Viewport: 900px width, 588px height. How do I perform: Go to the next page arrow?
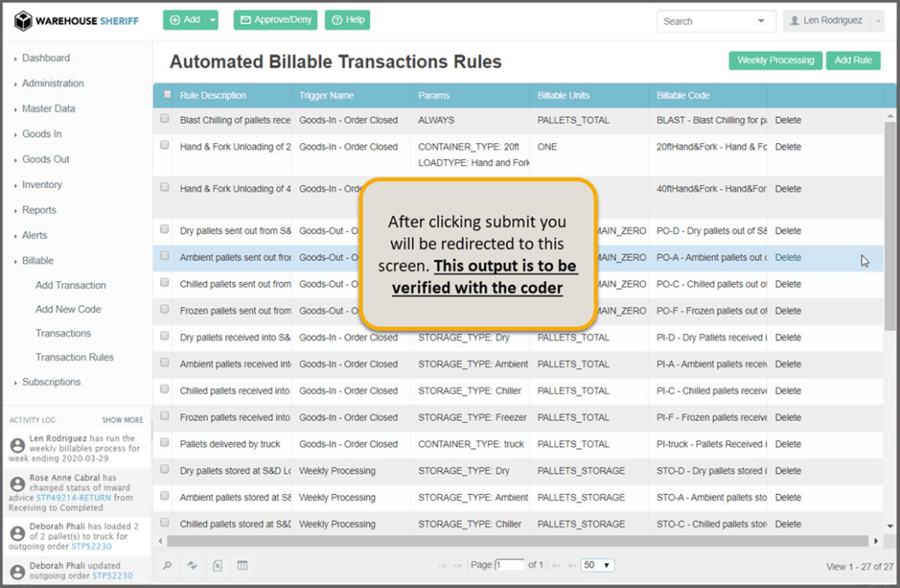(x=558, y=565)
